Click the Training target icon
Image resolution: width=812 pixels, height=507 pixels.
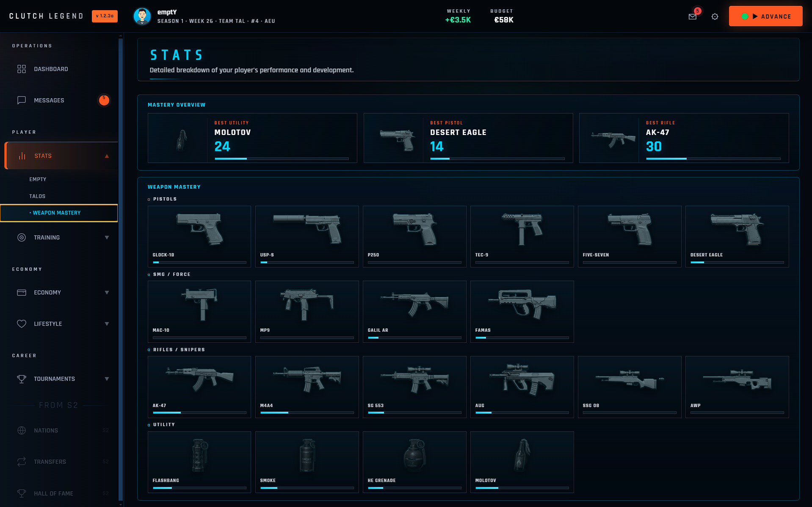point(22,237)
